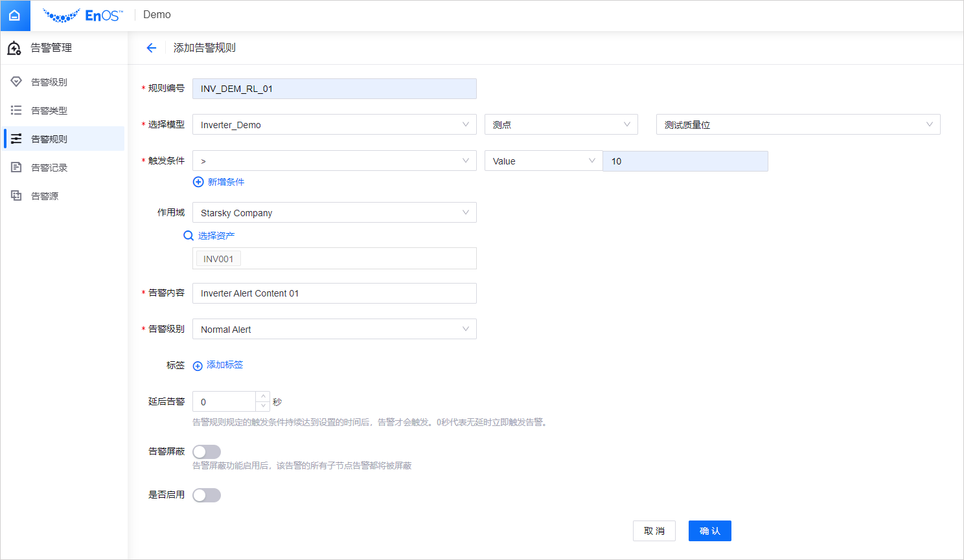Image resolution: width=964 pixels, height=560 pixels.
Task: Click the back arrow beside 添加告警规则
Action: click(x=152, y=48)
